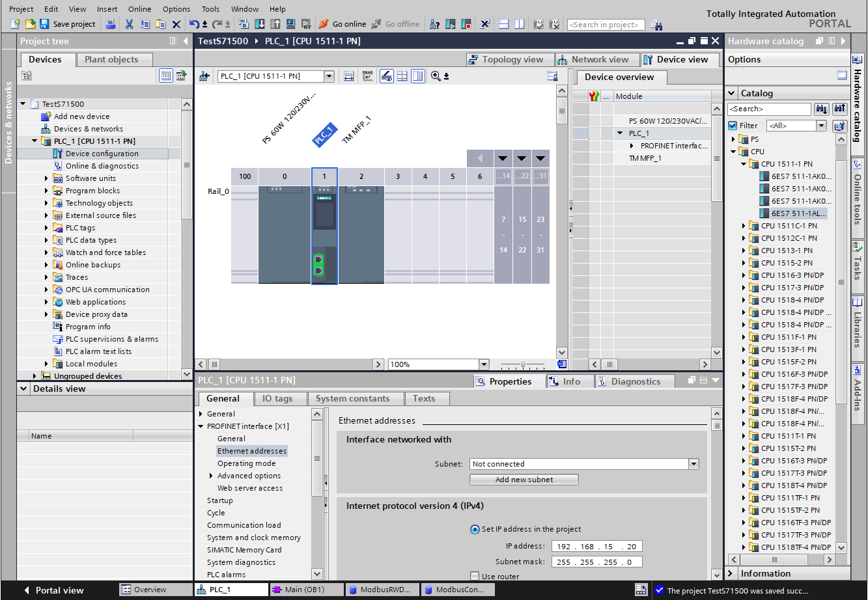Click the Start simulation icon
This screenshot has width=868, height=600.
click(x=290, y=24)
